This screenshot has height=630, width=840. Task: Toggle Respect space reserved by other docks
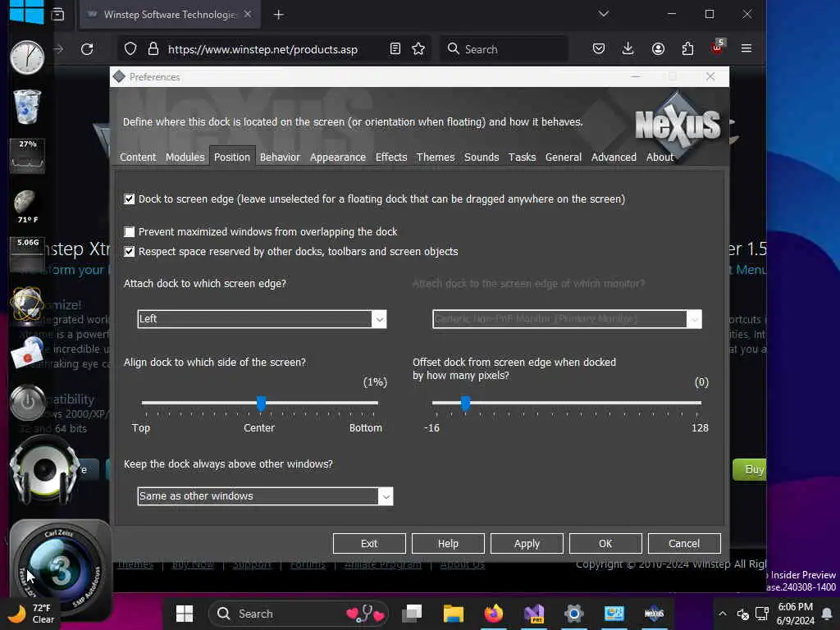click(129, 252)
